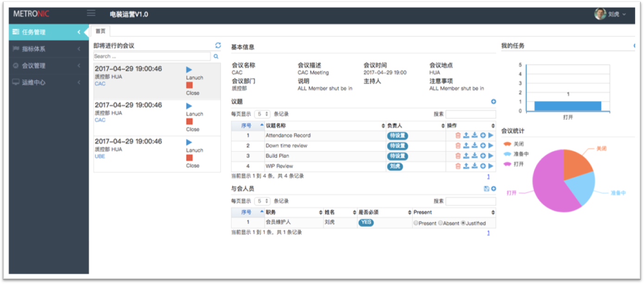Click the 关闭 legend swatch

[507, 144]
